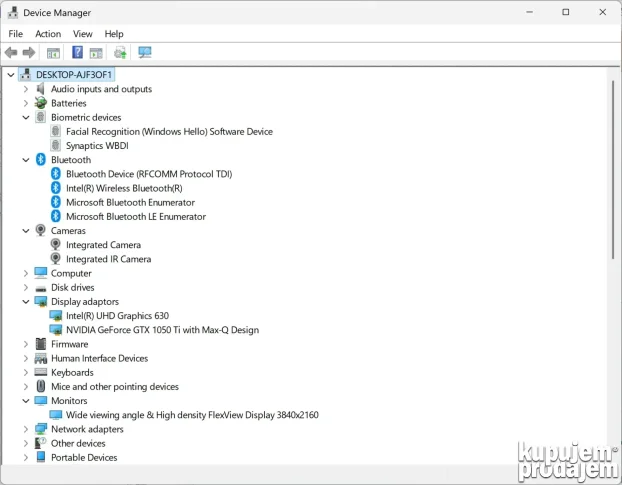Click the Bluetooth category icon
Viewport: 622px width, 485px height.
coord(40,160)
